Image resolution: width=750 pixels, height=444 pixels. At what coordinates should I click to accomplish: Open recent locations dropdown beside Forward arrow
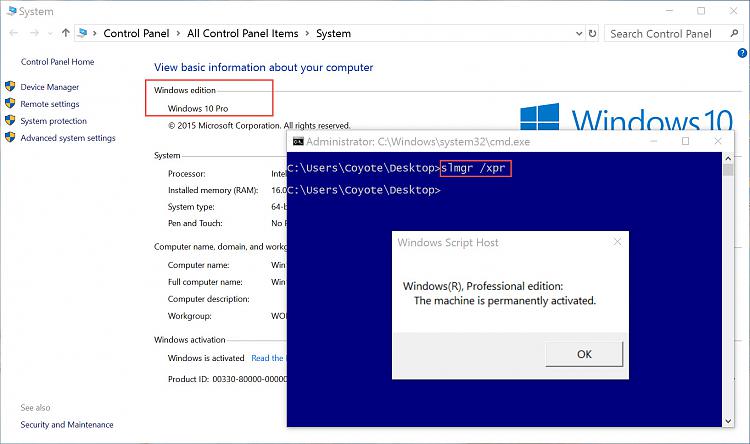[x=50, y=33]
